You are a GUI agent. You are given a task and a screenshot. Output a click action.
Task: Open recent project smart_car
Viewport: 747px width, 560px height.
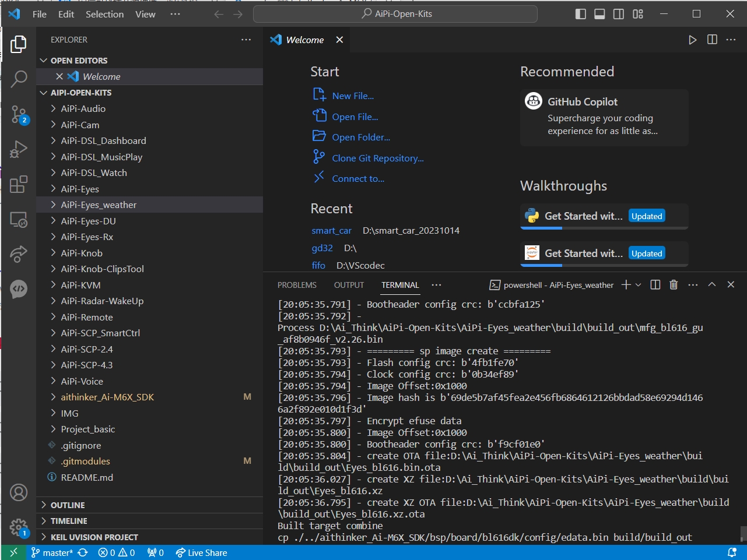pyautogui.click(x=331, y=230)
